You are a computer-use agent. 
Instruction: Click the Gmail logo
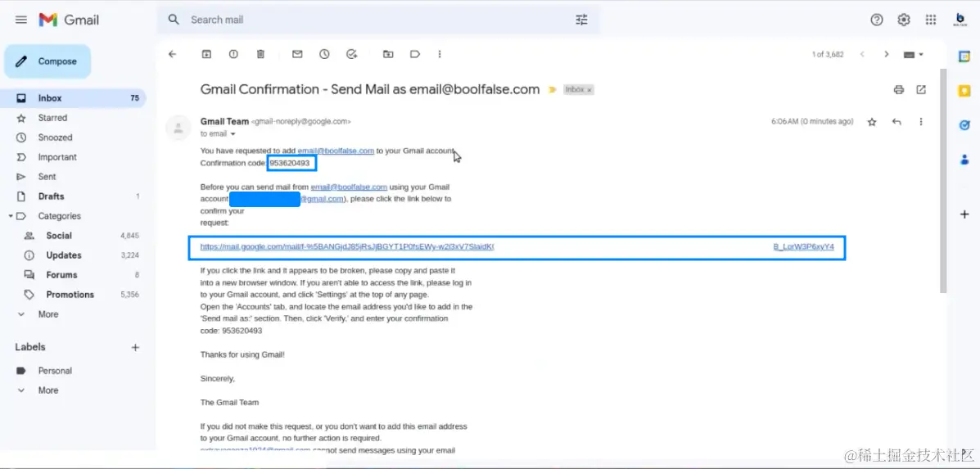point(69,20)
